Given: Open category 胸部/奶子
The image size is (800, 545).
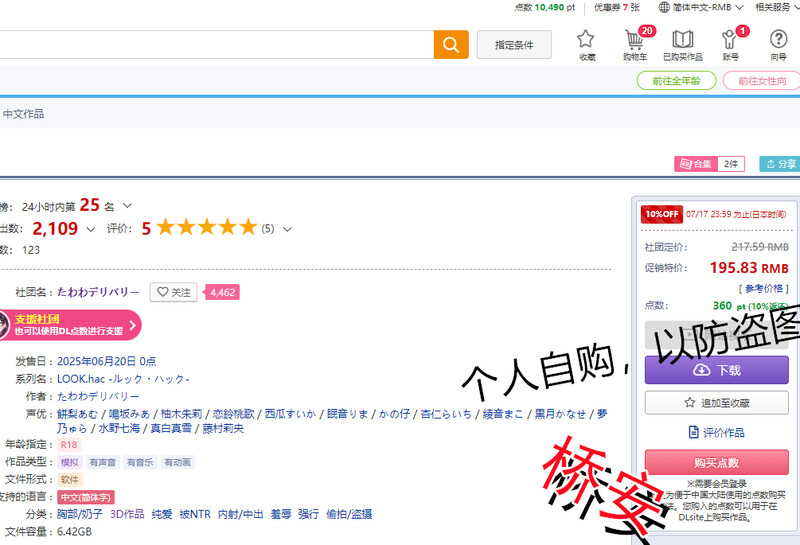Looking at the screenshot, I should click(x=80, y=514).
